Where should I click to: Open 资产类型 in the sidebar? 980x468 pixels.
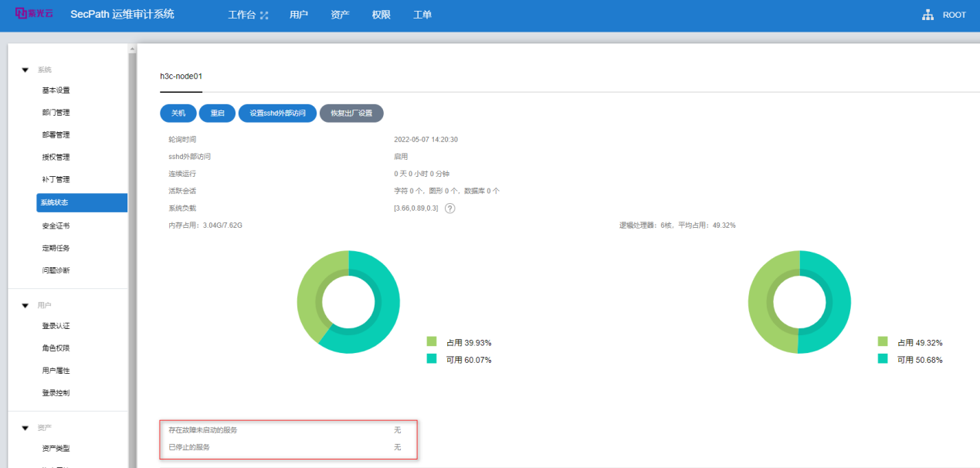56,449
